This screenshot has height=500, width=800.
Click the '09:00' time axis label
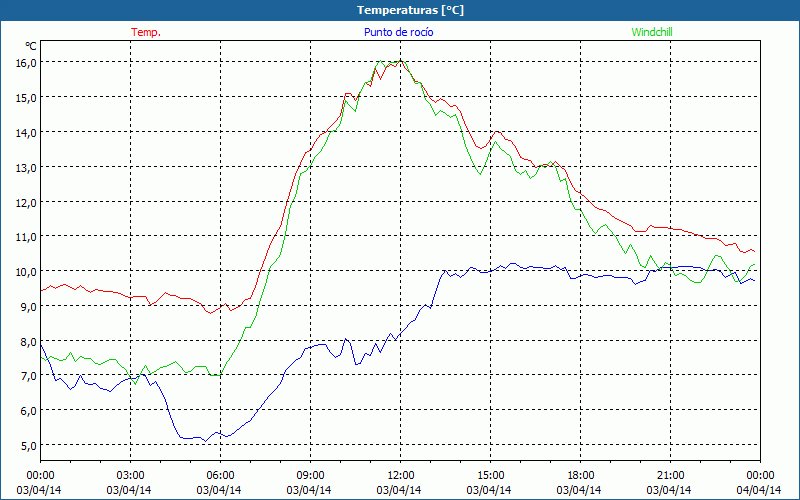pos(310,476)
